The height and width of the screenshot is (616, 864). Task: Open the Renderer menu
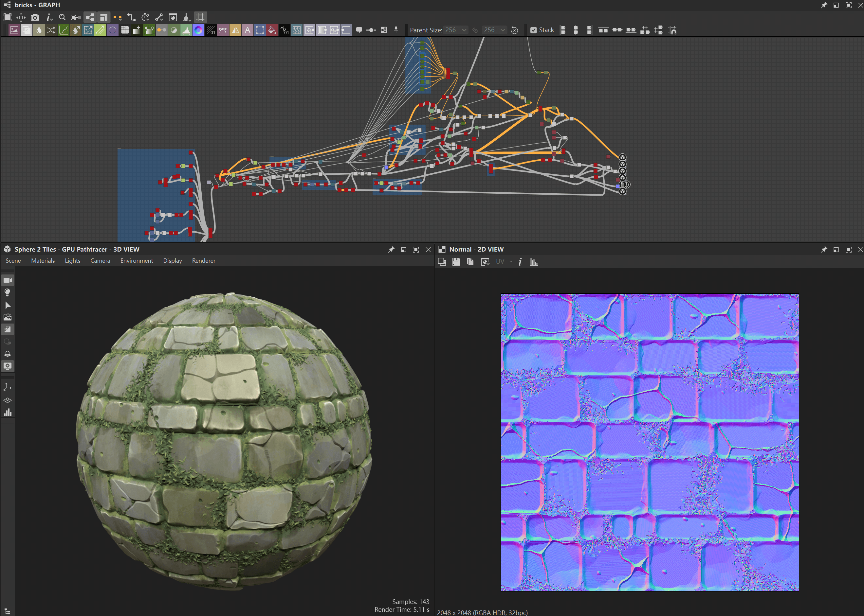coord(203,261)
